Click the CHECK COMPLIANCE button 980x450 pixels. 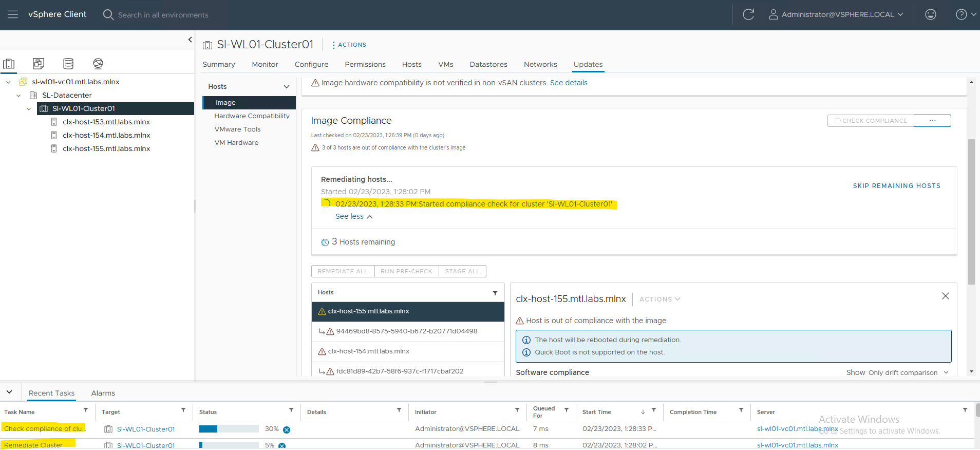(x=871, y=121)
